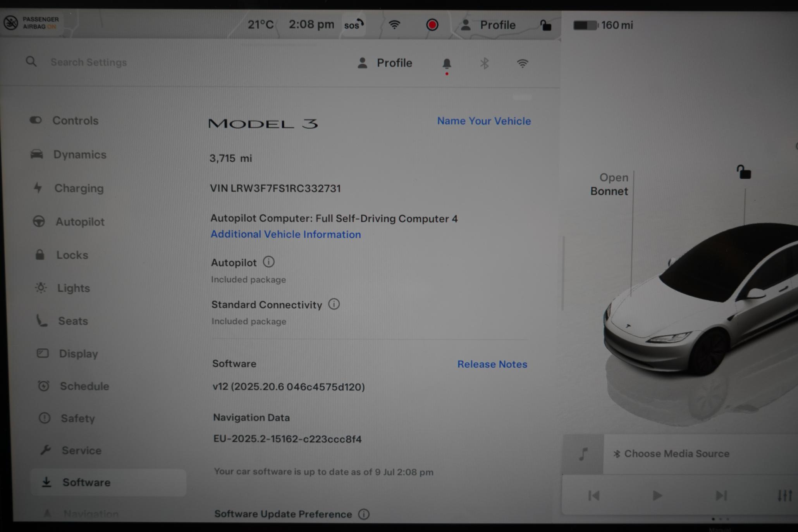Open Wi-Fi icon in settings header
798x532 pixels.
[x=523, y=64]
